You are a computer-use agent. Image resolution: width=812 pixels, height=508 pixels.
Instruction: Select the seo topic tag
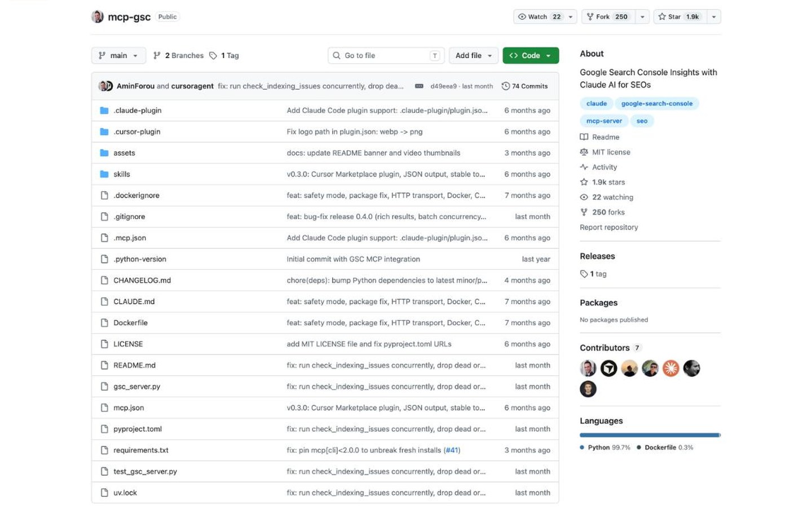tap(642, 121)
